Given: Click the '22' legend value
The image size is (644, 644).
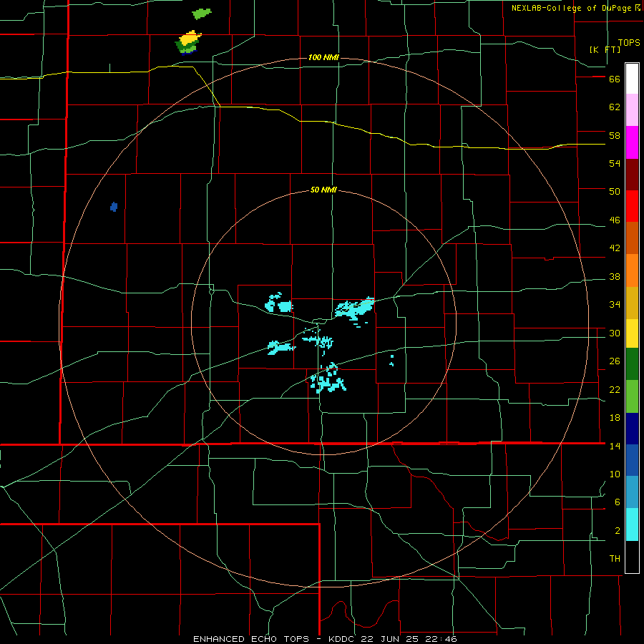Looking at the screenshot, I should click(x=615, y=390).
